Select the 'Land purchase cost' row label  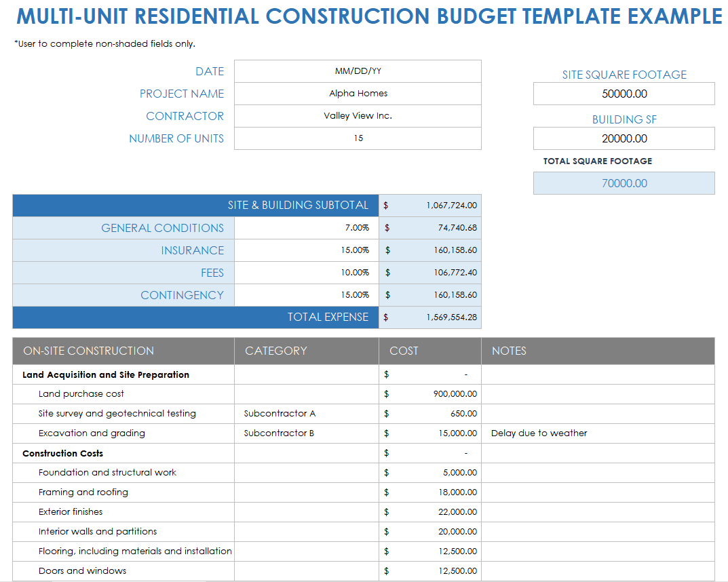click(x=81, y=394)
